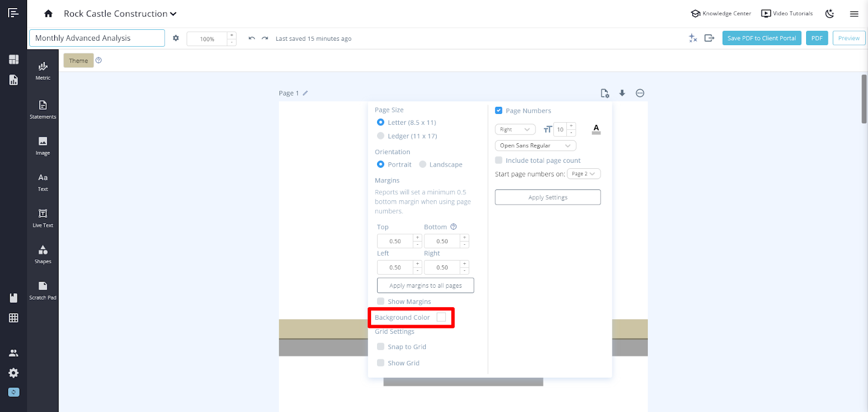Insert a Live Text element
The image size is (868, 412).
(x=43, y=218)
